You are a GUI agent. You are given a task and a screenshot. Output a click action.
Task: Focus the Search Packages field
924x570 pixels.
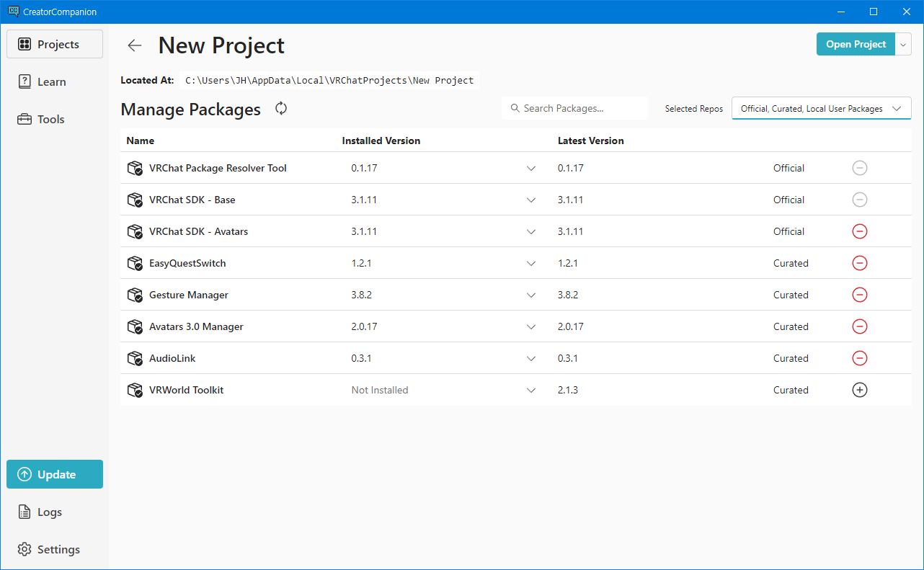(x=575, y=108)
